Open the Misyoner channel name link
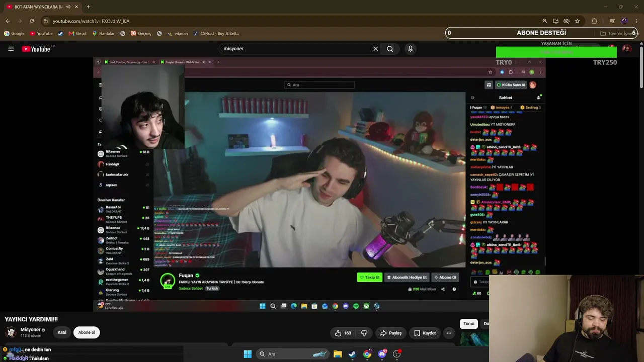The width and height of the screenshot is (644, 362). 30,330
